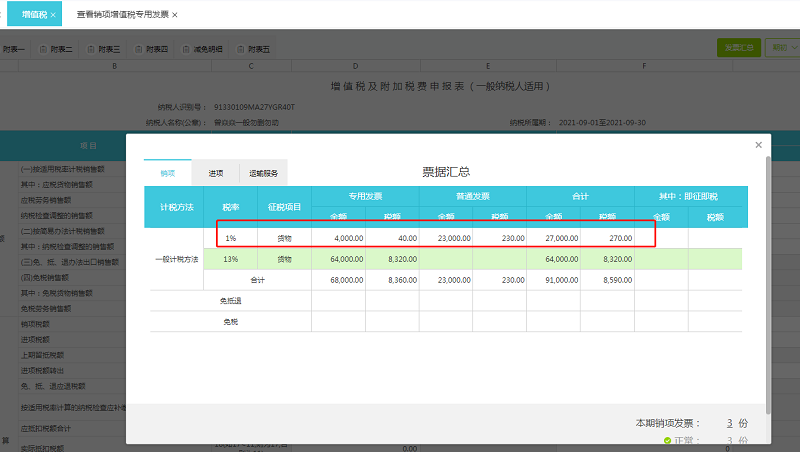Click the 附表三 sheet icon
This screenshot has height=452, width=800.
coord(92,49)
